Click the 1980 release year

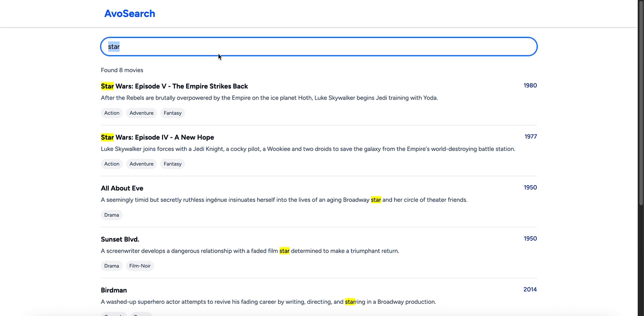(x=530, y=86)
